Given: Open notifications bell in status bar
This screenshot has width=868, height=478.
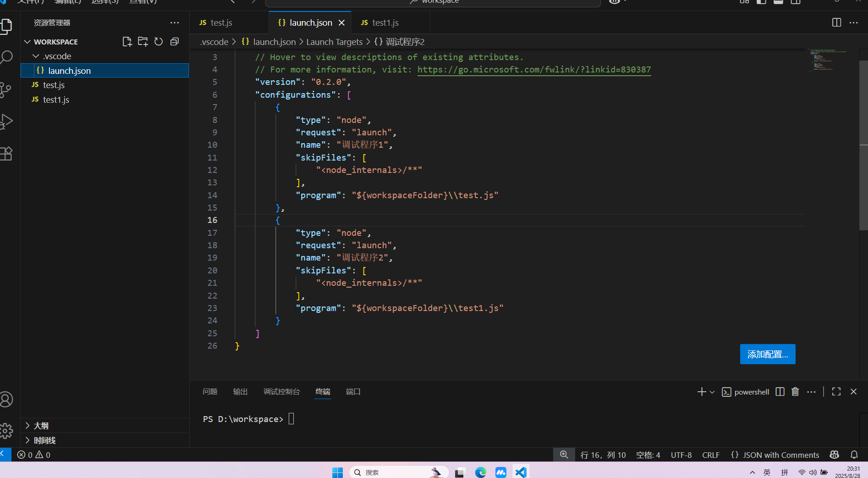Looking at the screenshot, I should point(854,455).
